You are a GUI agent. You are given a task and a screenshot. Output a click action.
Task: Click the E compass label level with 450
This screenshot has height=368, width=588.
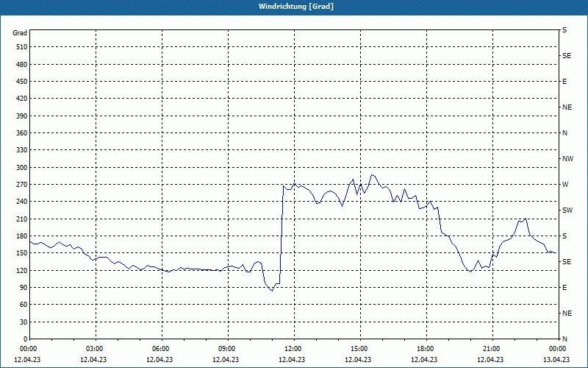click(564, 82)
